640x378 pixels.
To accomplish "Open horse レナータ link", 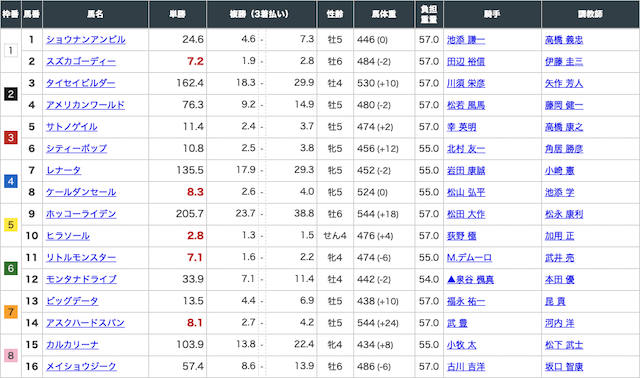I will [63, 170].
